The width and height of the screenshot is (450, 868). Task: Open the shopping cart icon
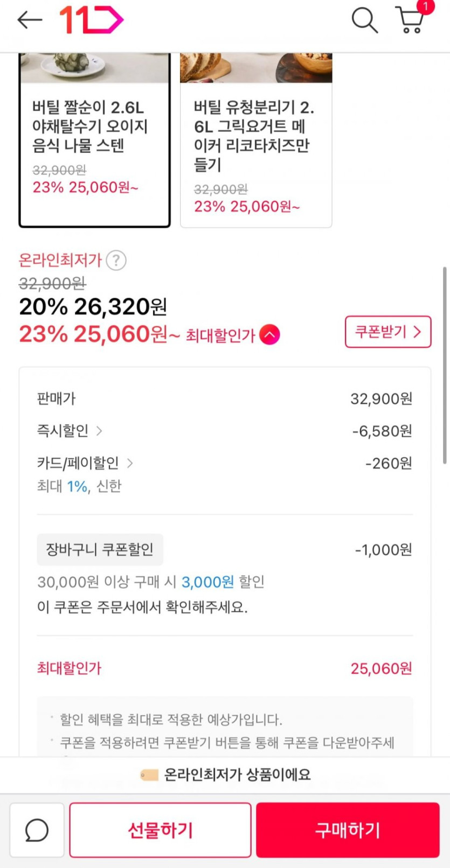410,20
